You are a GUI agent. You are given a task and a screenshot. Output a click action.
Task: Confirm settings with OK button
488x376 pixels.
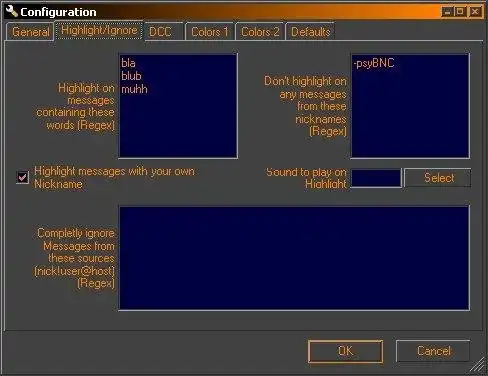[x=345, y=351]
